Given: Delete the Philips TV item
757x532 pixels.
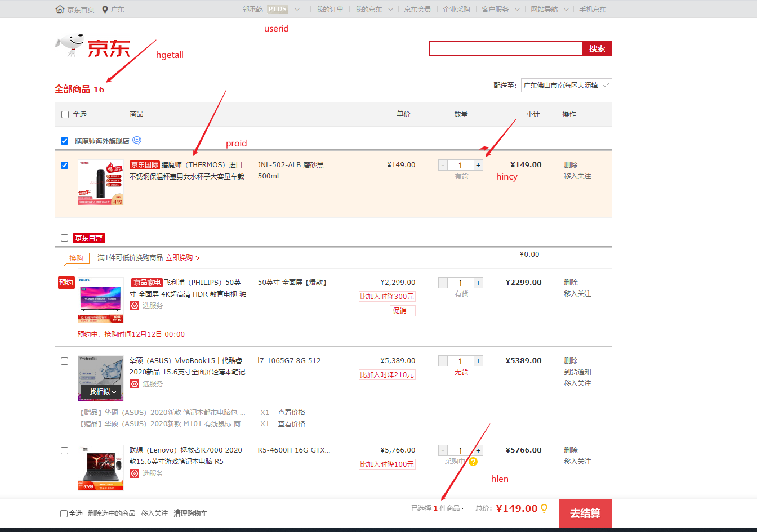Looking at the screenshot, I should click(571, 283).
